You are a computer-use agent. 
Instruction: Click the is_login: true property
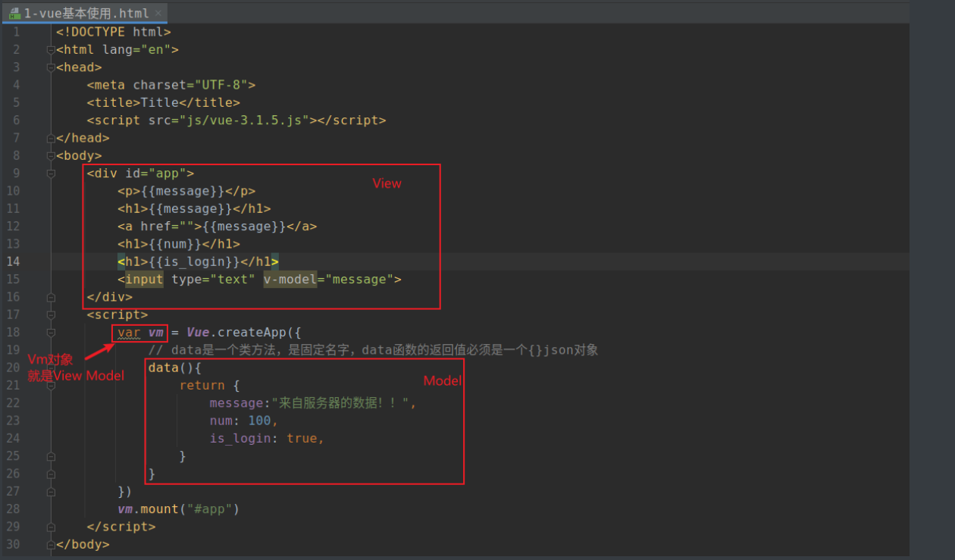click(x=267, y=438)
